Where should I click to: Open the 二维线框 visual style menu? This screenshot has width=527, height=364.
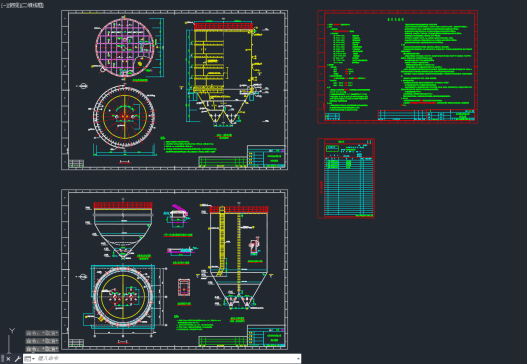[33, 5]
